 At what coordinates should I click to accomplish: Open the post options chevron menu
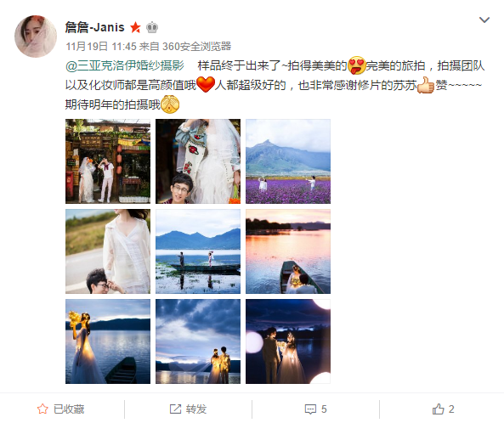(x=484, y=20)
